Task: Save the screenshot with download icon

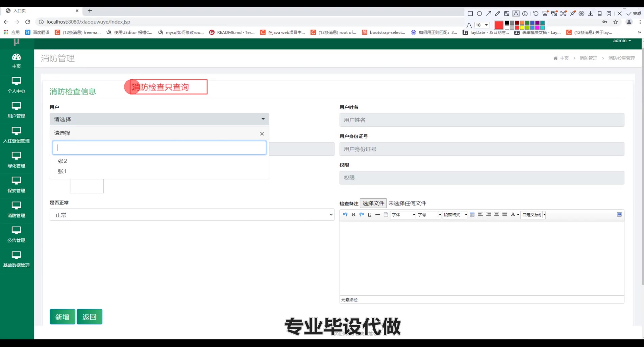Action: 591,14
